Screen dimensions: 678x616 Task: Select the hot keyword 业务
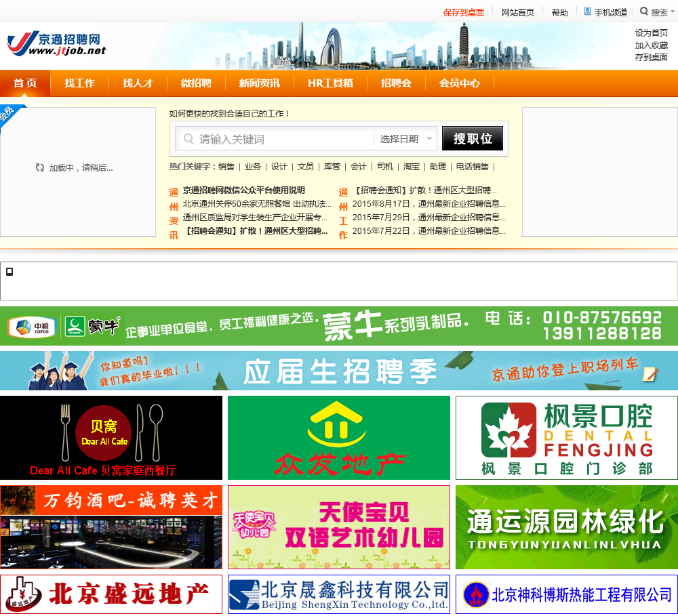click(x=252, y=167)
